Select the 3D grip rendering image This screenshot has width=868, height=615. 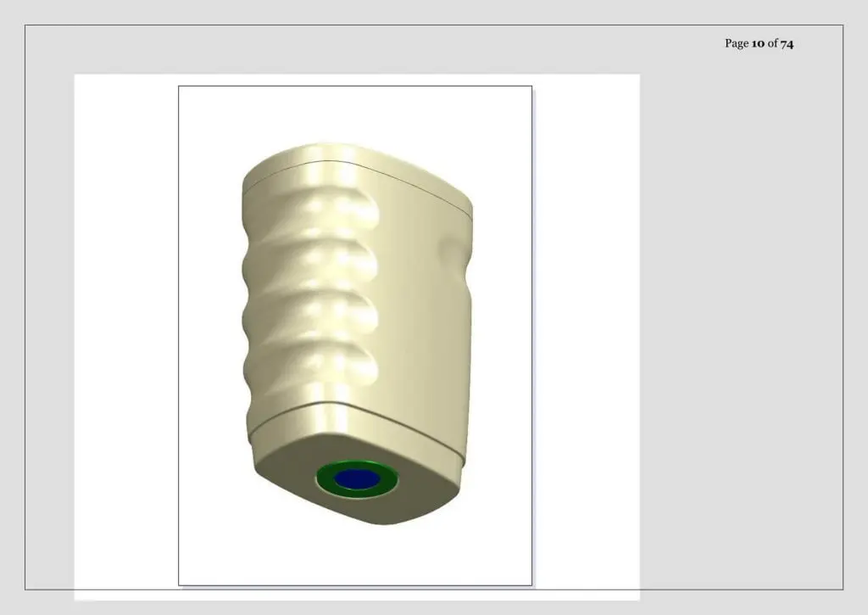357,333
